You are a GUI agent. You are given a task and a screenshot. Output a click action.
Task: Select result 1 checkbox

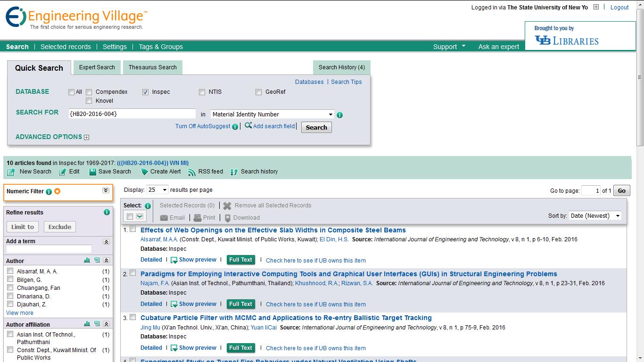[133, 229]
